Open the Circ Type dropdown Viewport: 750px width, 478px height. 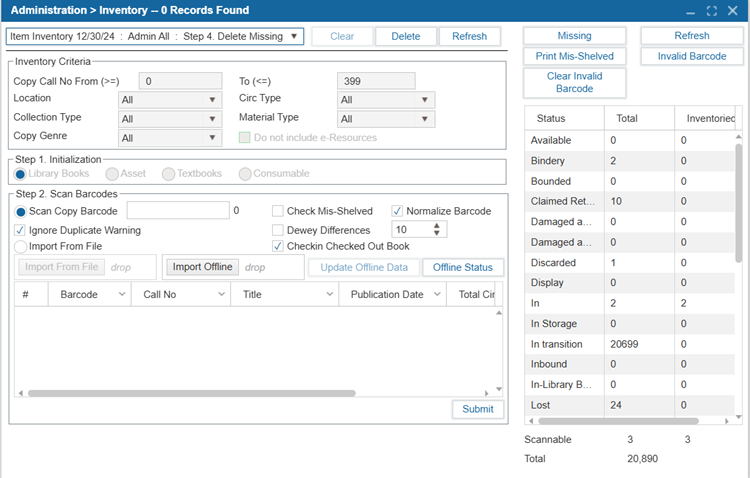click(386, 100)
